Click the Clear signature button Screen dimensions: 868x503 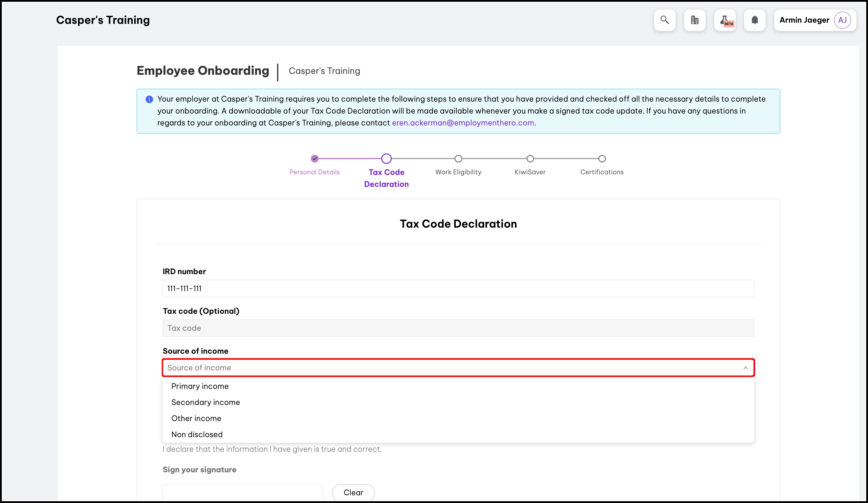353,492
